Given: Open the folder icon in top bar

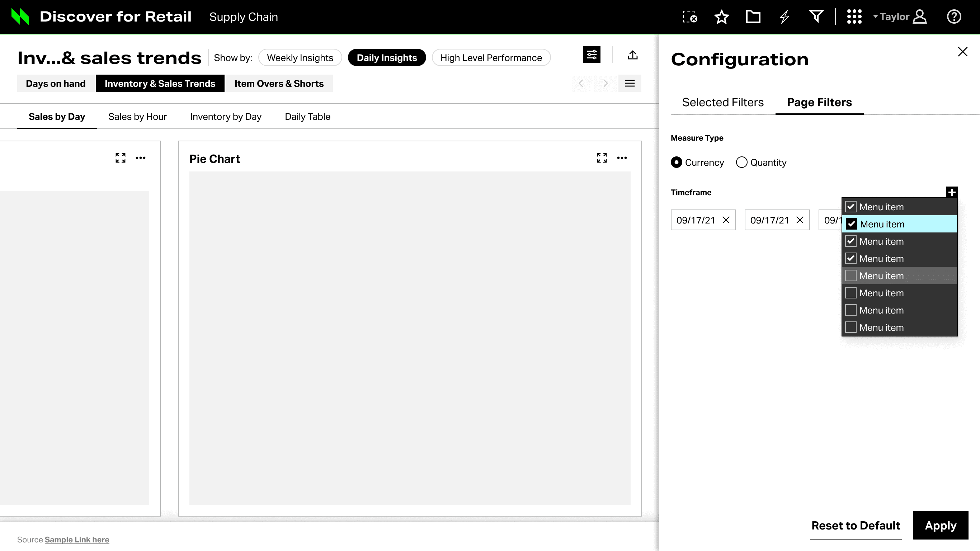Looking at the screenshot, I should (x=753, y=17).
